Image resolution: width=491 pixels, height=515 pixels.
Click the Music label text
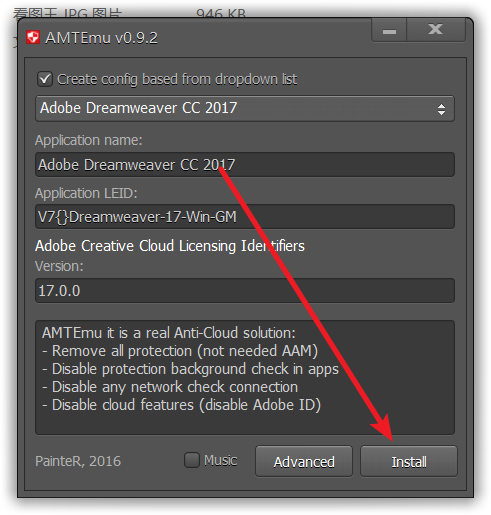pyautogui.click(x=221, y=460)
